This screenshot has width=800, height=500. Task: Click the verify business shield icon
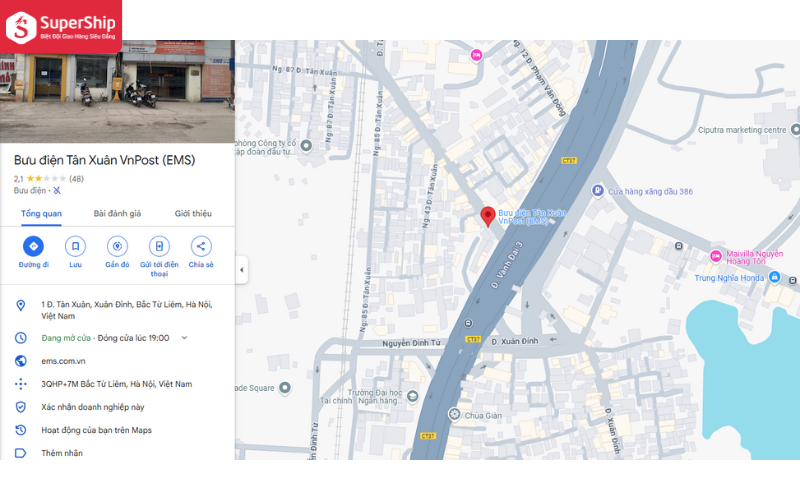click(20, 407)
